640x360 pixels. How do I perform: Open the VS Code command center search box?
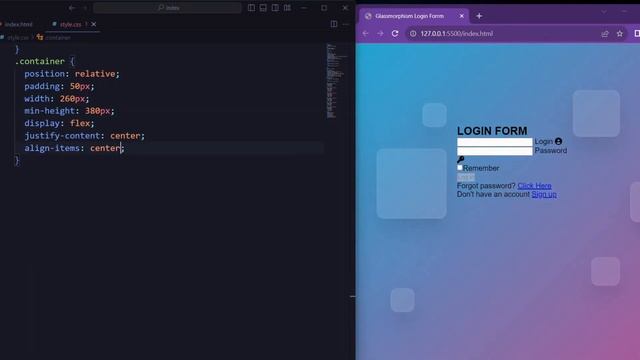tap(167, 8)
